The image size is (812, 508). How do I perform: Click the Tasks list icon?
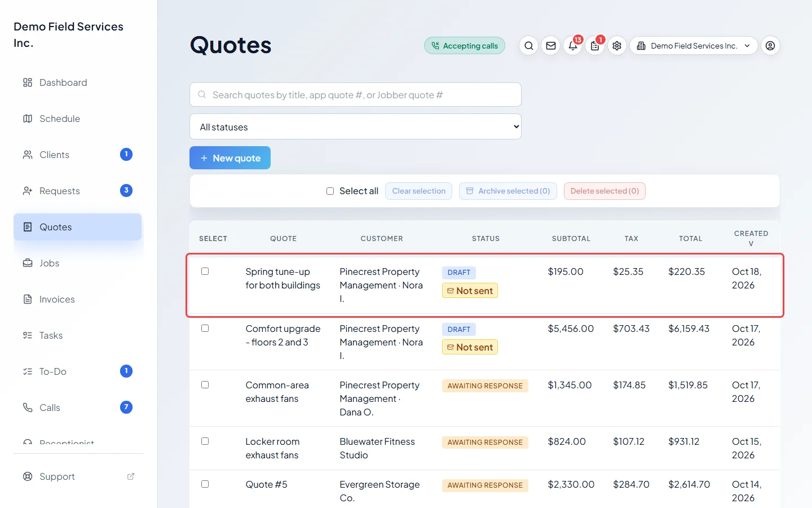coord(28,335)
